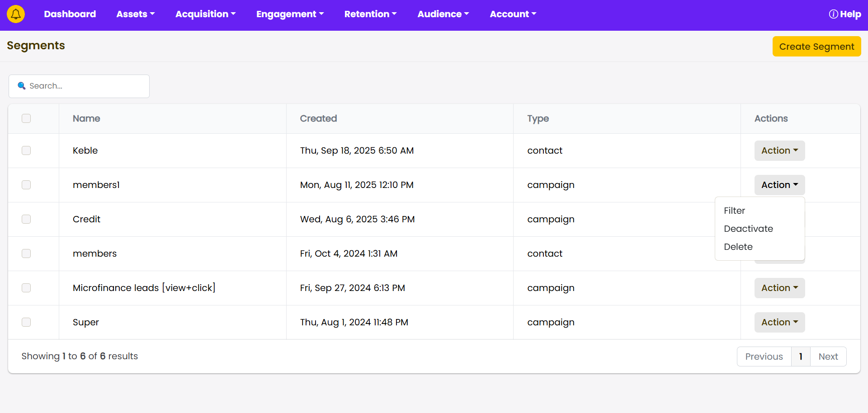Click the yellow bell logo icon
The height and width of the screenshot is (413, 868).
coord(16,14)
